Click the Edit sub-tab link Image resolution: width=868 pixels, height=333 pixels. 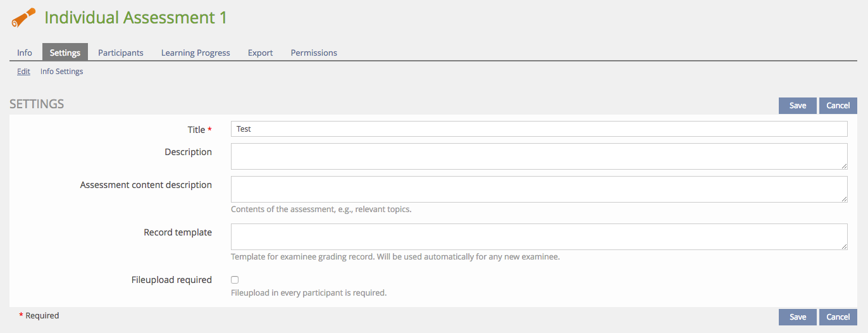[23, 72]
